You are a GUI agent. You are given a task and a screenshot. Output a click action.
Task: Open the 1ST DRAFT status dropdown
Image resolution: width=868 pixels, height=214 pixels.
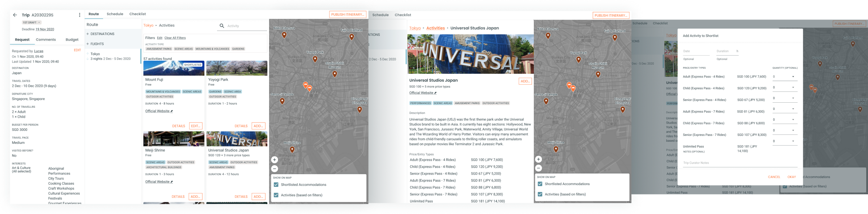31,22
